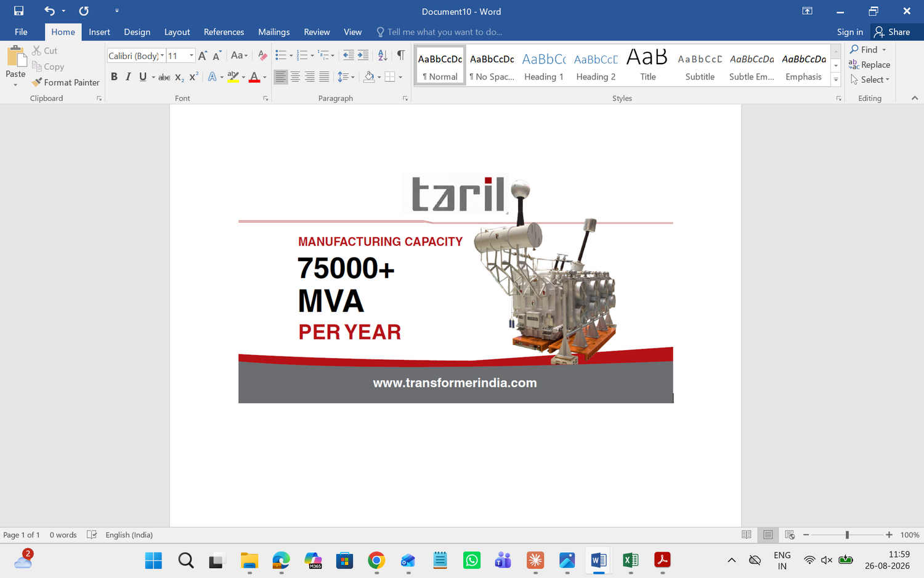Open the Excel app from the taskbar
Screen dimensions: 924x578
pyautogui.click(x=630, y=560)
